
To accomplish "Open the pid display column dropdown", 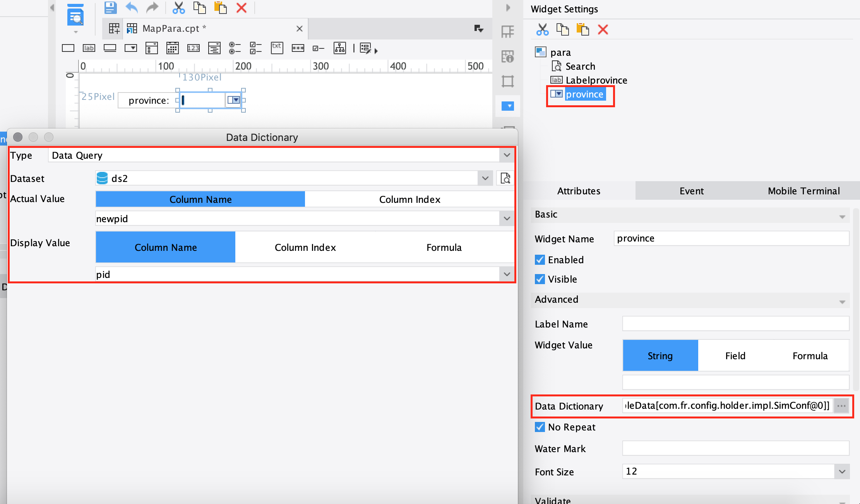I will pos(507,274).
